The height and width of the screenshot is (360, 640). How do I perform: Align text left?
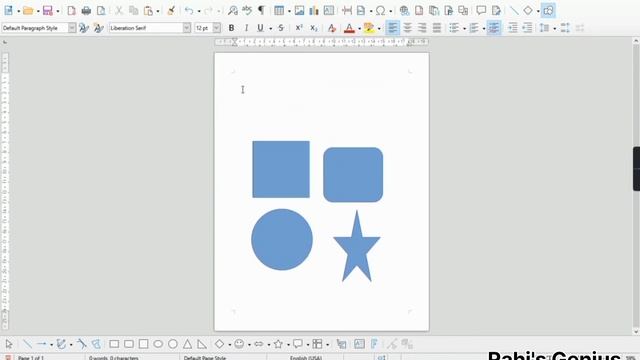(x=393, y=28)
